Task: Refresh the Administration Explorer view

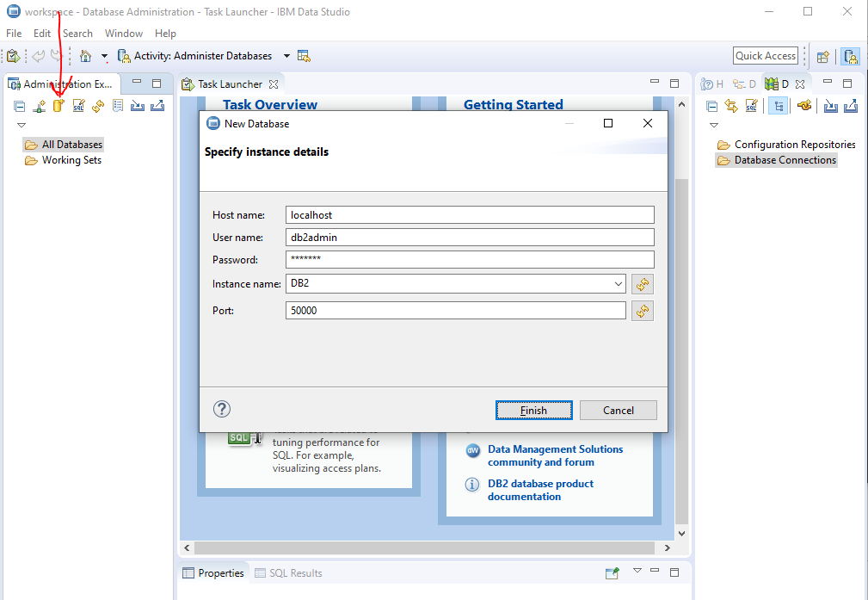Action: (98, 105)
